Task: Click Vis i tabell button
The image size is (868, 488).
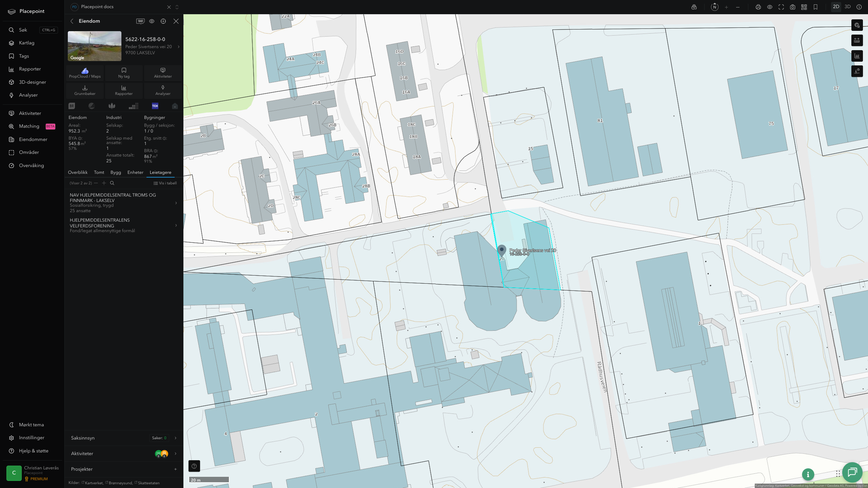Action: point(165,183)
